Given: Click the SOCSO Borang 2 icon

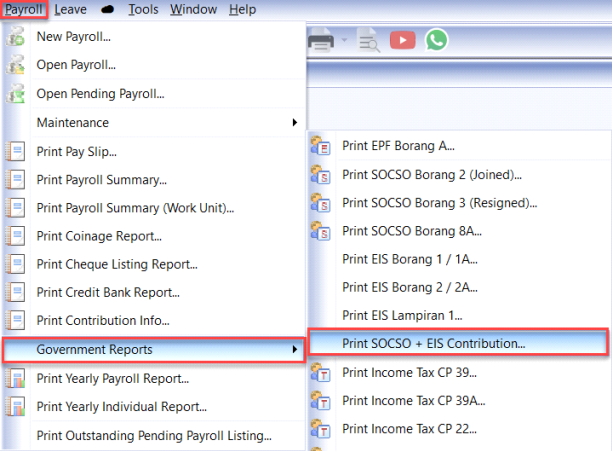Looking at the screenshot, I should (x=321, y=175).
